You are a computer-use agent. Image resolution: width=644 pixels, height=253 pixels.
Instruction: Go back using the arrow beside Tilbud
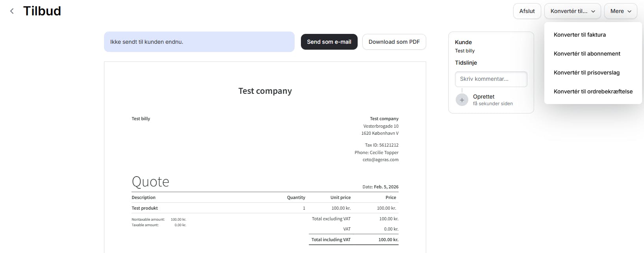12,11
